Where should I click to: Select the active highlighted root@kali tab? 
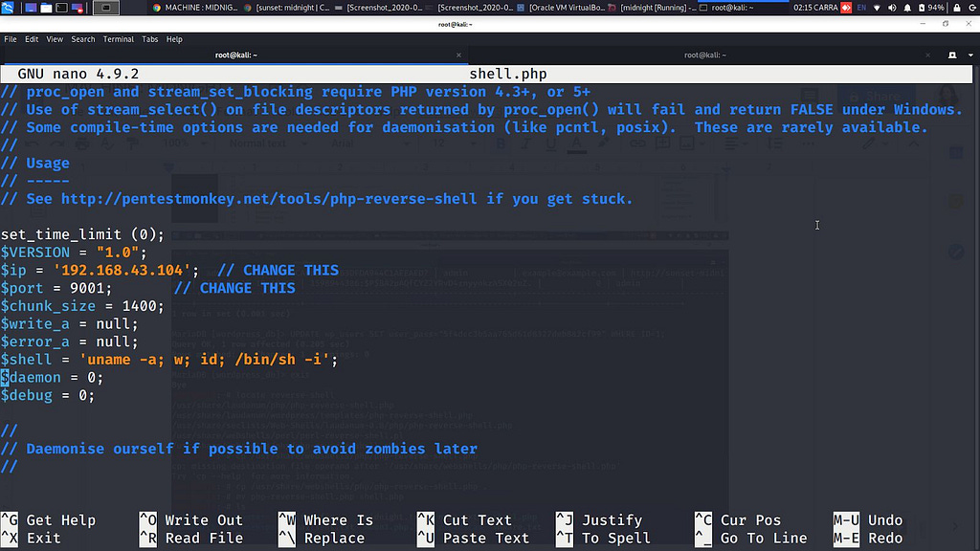point(235,55)
